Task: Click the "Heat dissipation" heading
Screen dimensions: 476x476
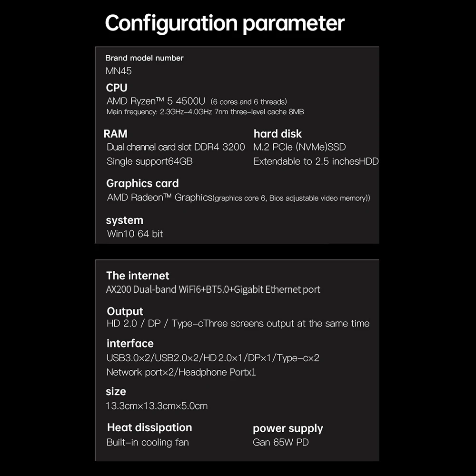Action: (x=149, y=427)
